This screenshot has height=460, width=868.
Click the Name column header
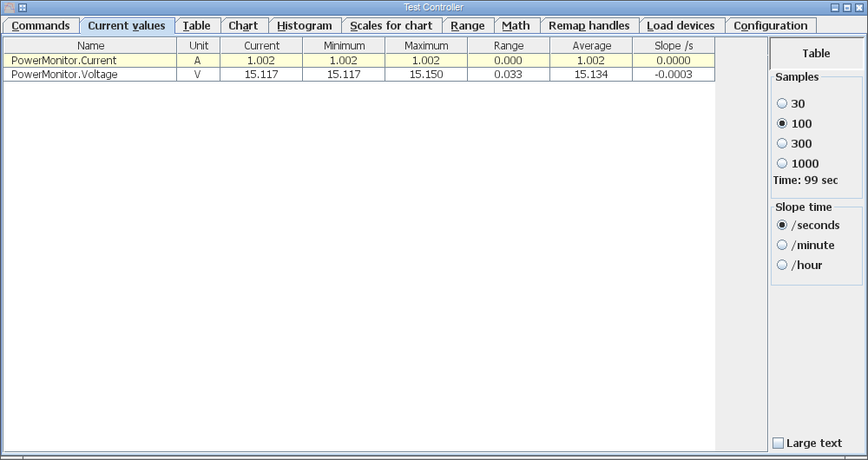pos(90,45)
